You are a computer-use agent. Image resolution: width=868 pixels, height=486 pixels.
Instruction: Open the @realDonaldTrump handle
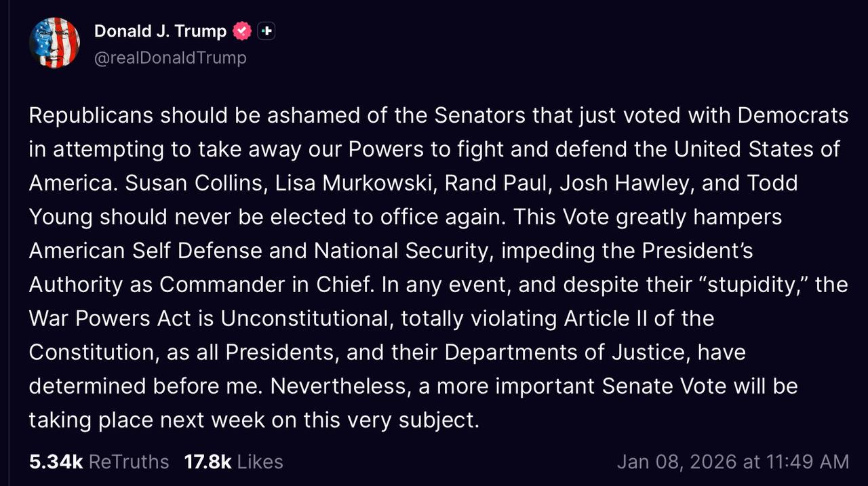(170, 58)
